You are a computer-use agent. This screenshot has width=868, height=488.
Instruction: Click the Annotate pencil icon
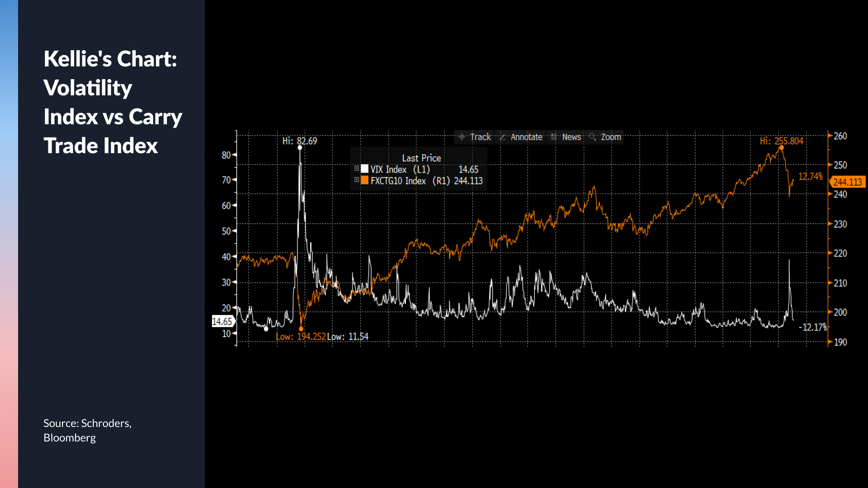pos(502,137)
